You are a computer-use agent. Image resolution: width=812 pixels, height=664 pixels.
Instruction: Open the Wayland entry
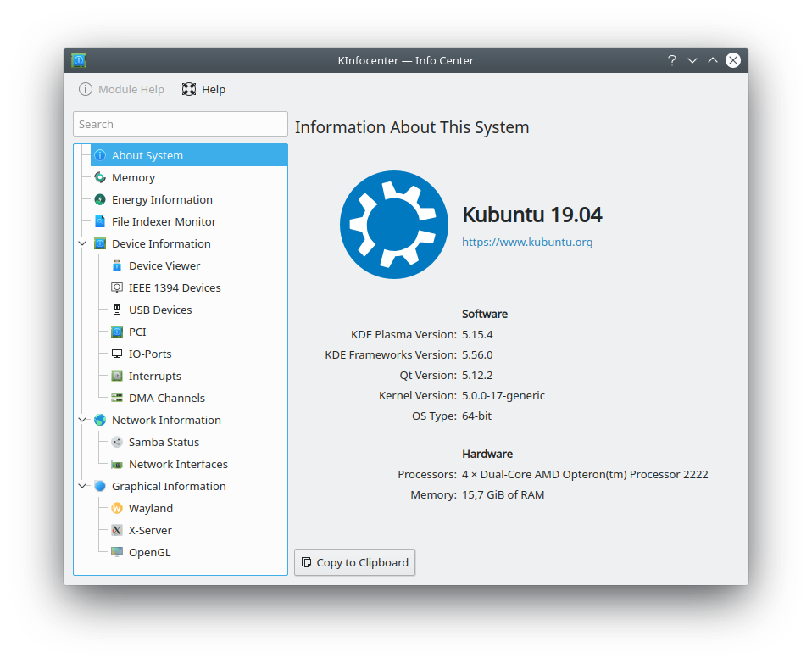tap(197, 509)
